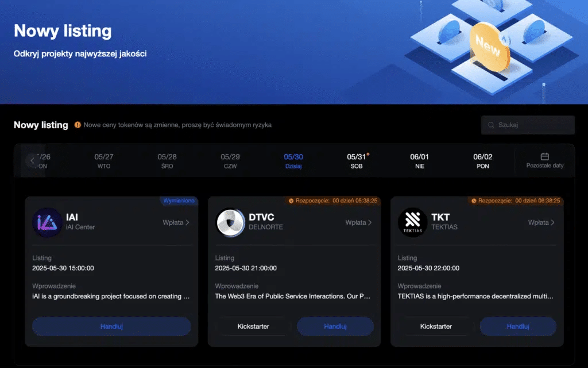Click the DTVC Delnorte token logo
Viewport: 588px width, 368px height.
click(230, 223)
